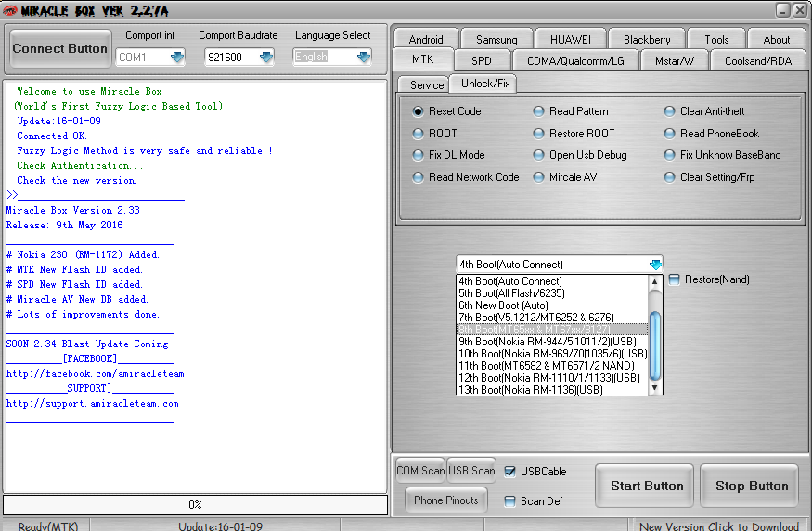Select Clear Anti-theft radio button
Screen dimensions: 812x532
pyautogui.click(x=669, y=111)
